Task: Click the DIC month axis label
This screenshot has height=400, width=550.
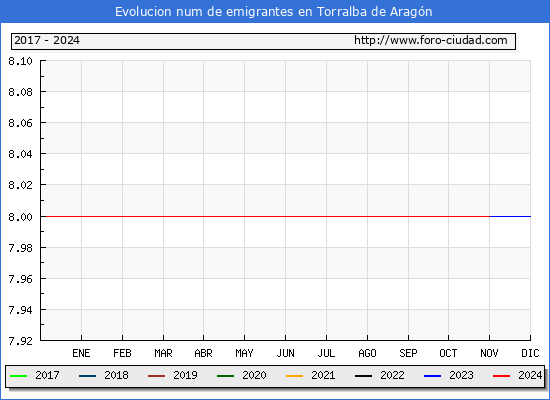Action: tap(530, 353)
